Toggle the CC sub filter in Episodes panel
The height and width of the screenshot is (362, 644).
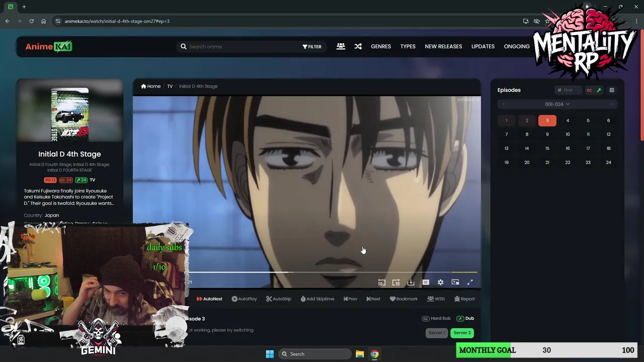click(589, 90)
